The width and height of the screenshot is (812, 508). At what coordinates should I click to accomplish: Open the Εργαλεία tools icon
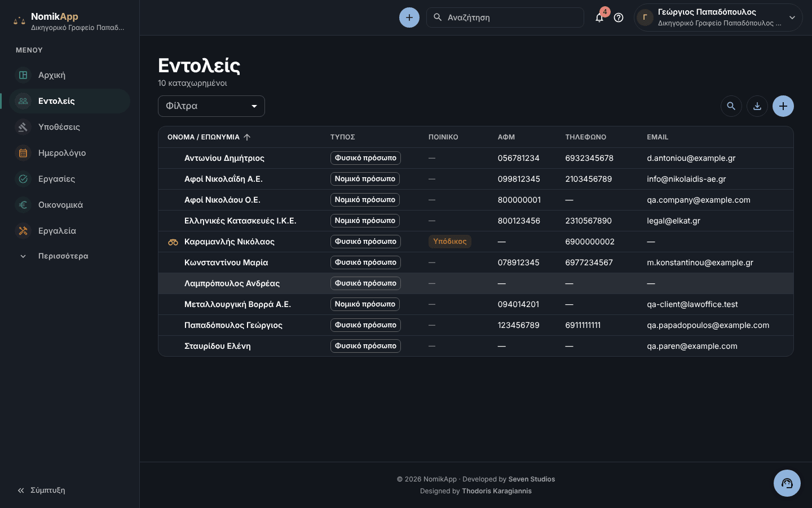click(x=23, y=231)
